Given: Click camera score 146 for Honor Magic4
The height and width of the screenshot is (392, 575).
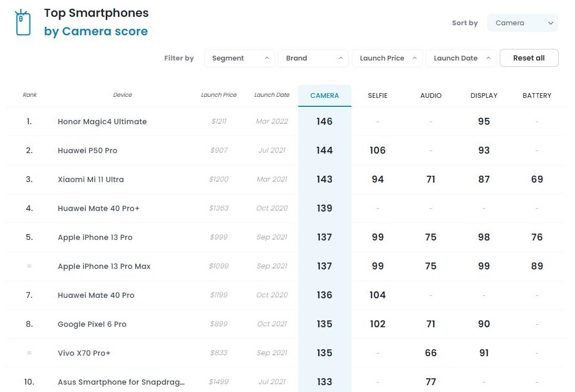Looking at the screenshot, I should [x=325, y=122].
